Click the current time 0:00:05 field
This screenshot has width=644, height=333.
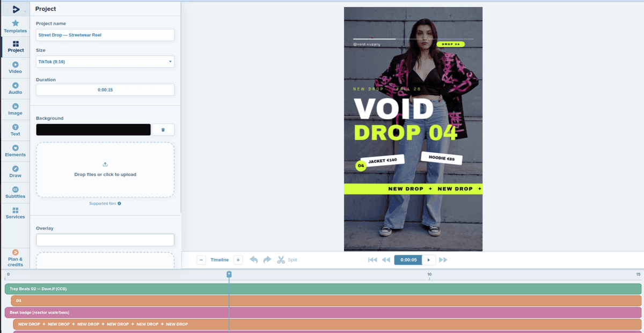pos(408,260)
